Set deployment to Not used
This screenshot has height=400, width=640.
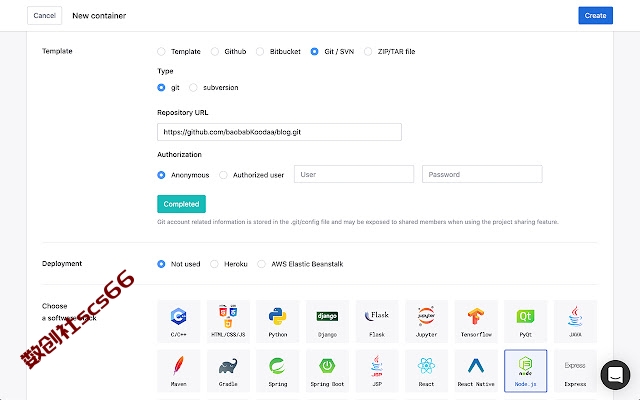click(161, 264)
